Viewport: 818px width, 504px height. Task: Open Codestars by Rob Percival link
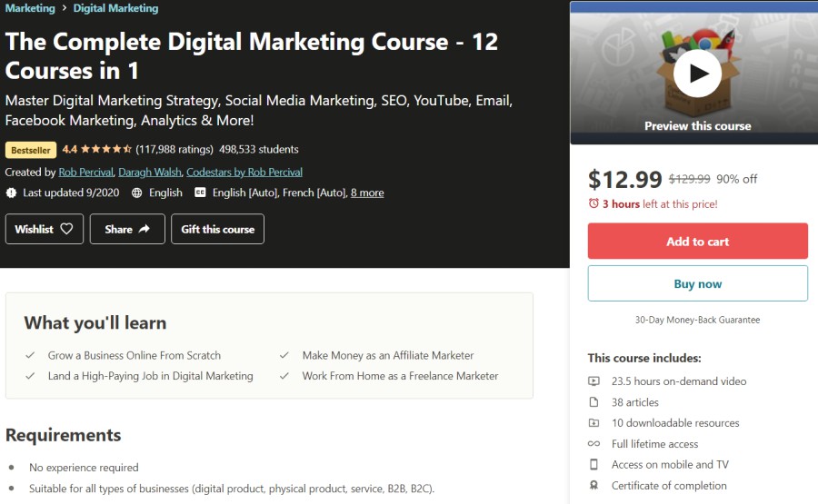click(244, 172)
